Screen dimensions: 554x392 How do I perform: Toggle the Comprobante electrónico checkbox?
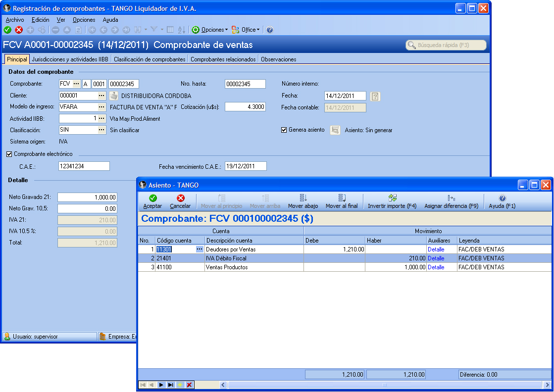(x=9, y=154)
